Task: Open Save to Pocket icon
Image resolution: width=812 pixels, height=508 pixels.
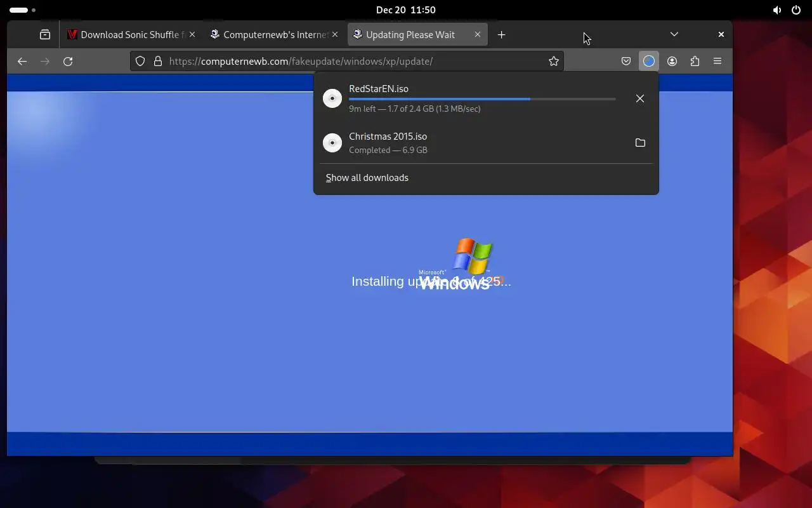Action: tap(626, 62)
